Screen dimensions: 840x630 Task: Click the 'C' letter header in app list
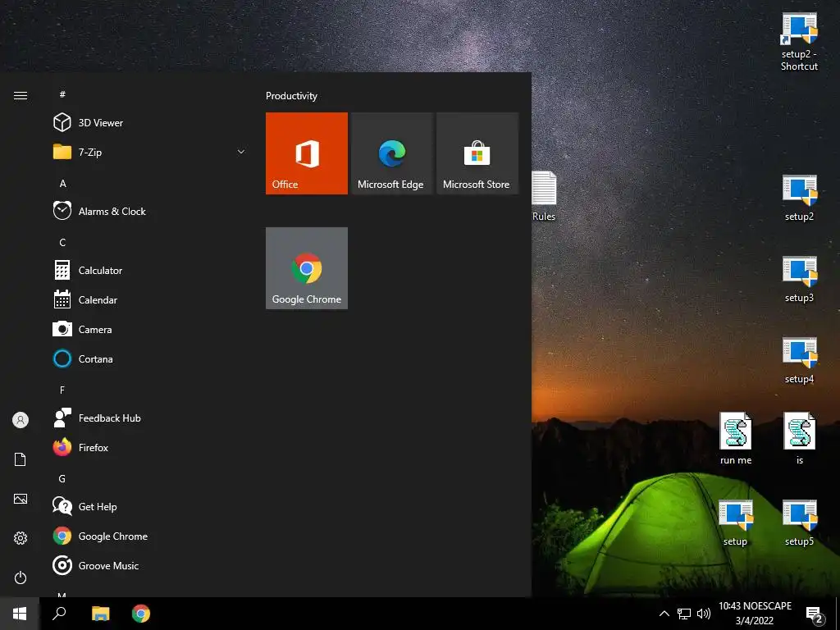62,242
